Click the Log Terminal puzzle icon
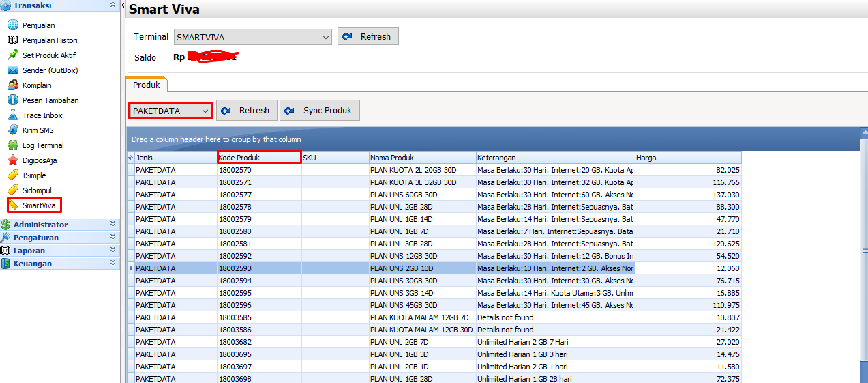Image resolution: width=868 pixels, height=383 pixels. [x=12, y=145]
